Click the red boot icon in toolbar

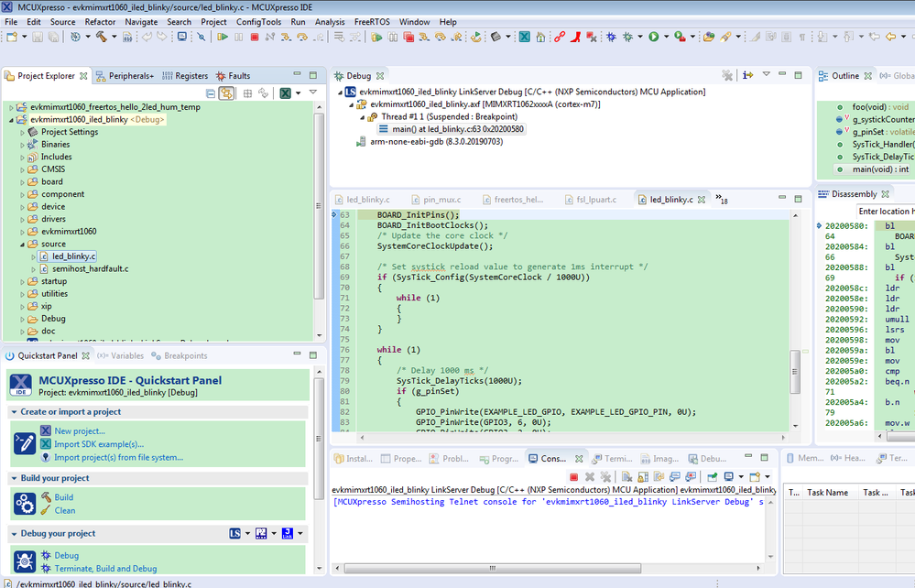(576, 37)
